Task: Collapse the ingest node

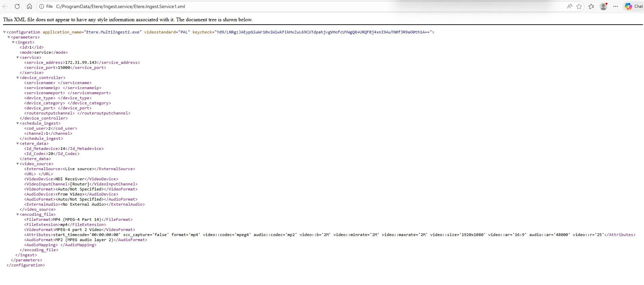Action: tap(13, 42)
